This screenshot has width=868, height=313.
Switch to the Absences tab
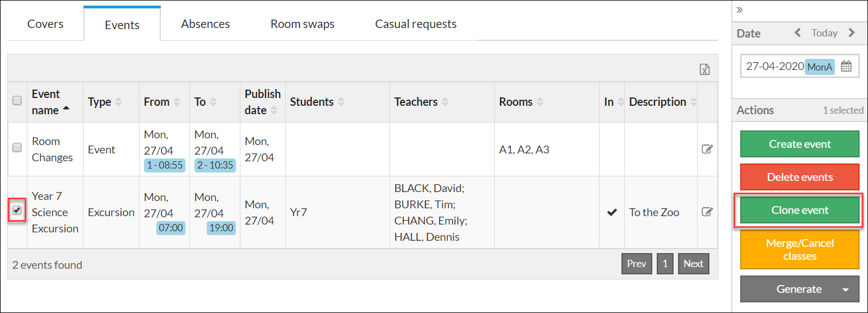(x=205, y=24)
